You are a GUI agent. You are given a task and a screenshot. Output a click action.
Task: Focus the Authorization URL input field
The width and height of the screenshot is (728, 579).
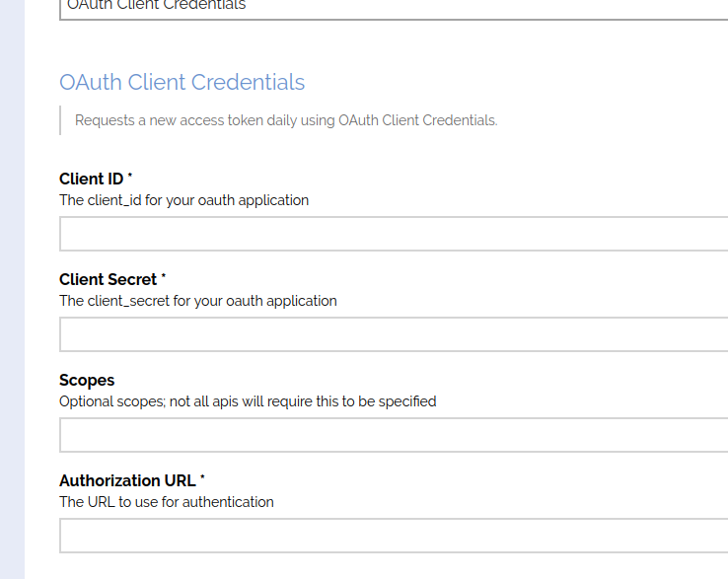394,536
